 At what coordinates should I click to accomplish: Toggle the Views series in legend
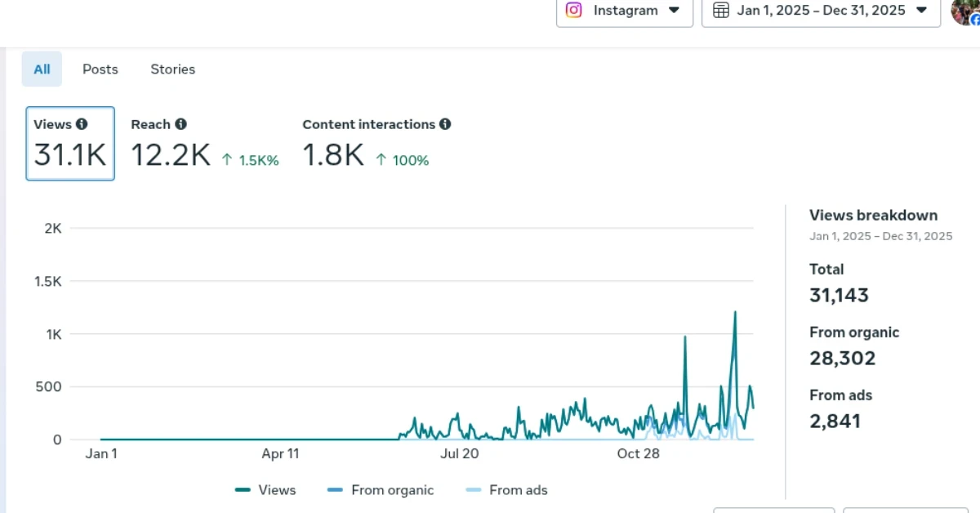click(265, 490)
